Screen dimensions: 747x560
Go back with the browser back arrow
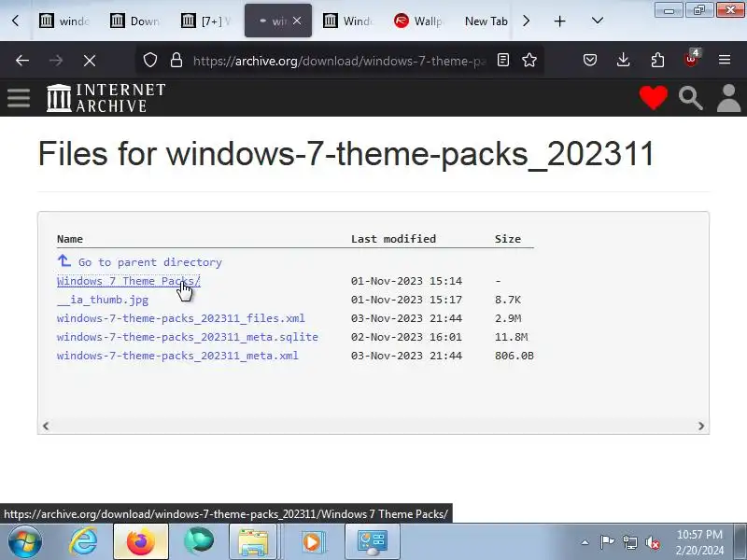coord(22,61)
